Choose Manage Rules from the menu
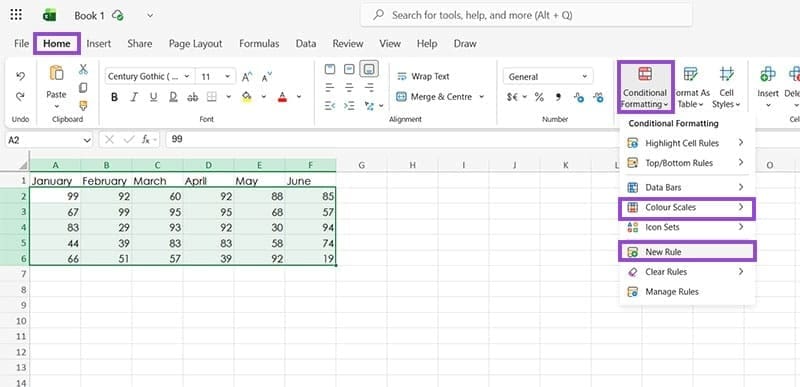This screenshot has height=387, width=800. 687,292
